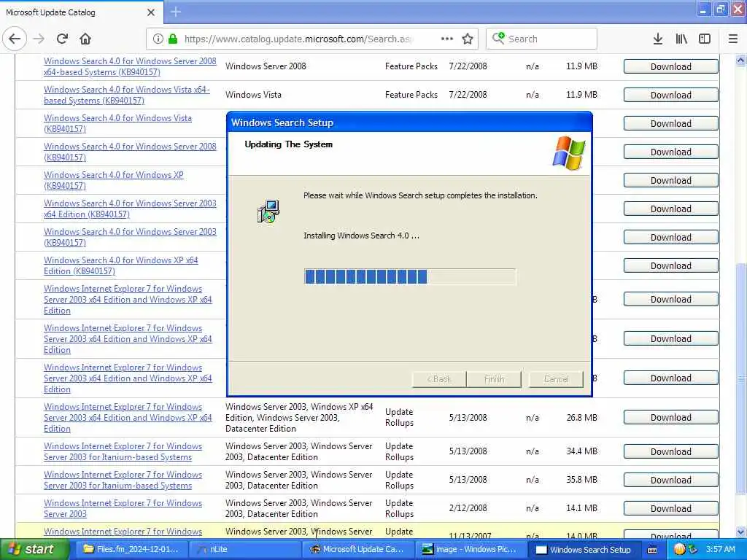Click the Back button in Windows Search Setup

(x=438, y=379)
